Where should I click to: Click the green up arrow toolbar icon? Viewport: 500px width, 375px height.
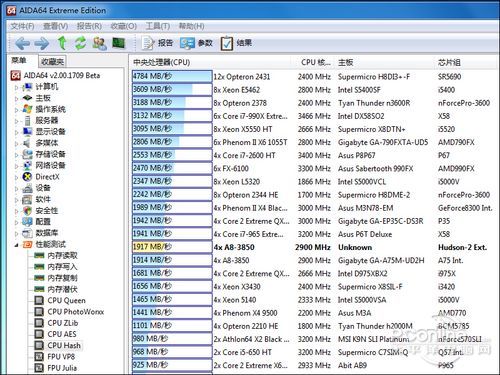(x=62, y=43)
